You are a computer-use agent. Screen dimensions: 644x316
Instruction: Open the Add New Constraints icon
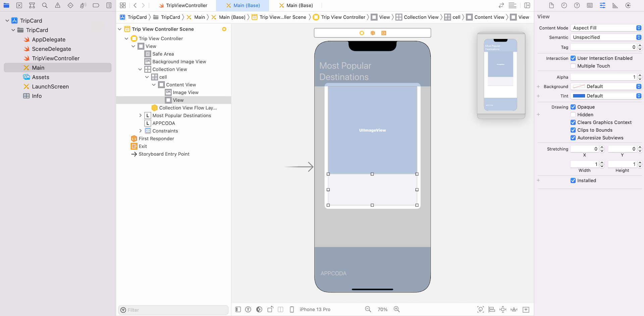coord(503,309)
